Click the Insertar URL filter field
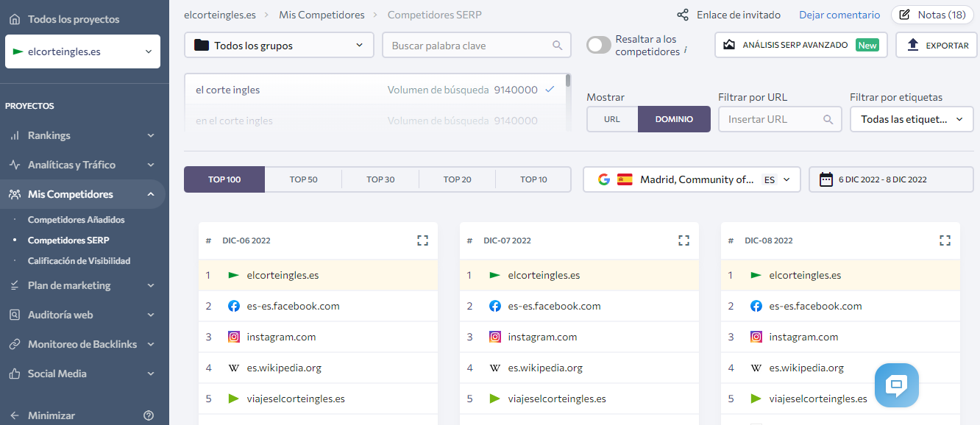This screenshot has height=425, width=980. 780,119
